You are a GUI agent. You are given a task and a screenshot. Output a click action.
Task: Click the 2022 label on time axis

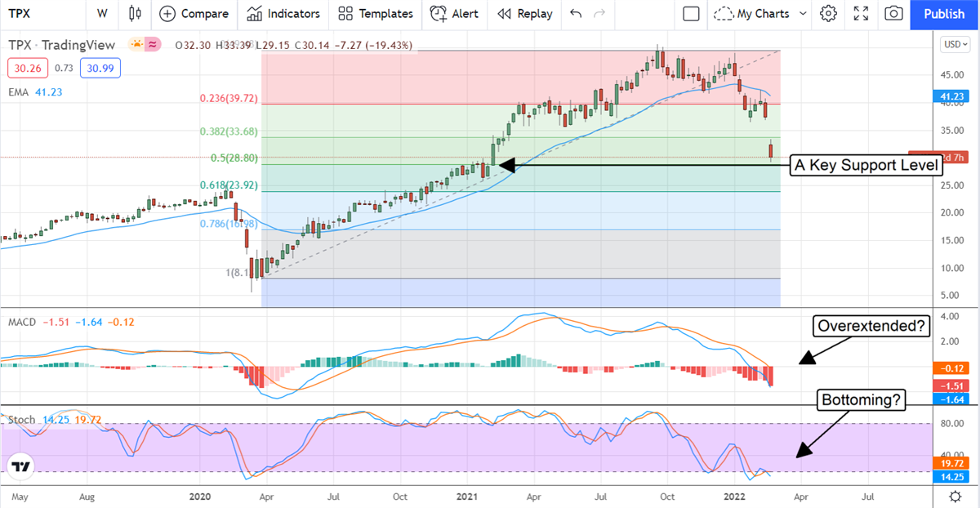tap(733, 496)
